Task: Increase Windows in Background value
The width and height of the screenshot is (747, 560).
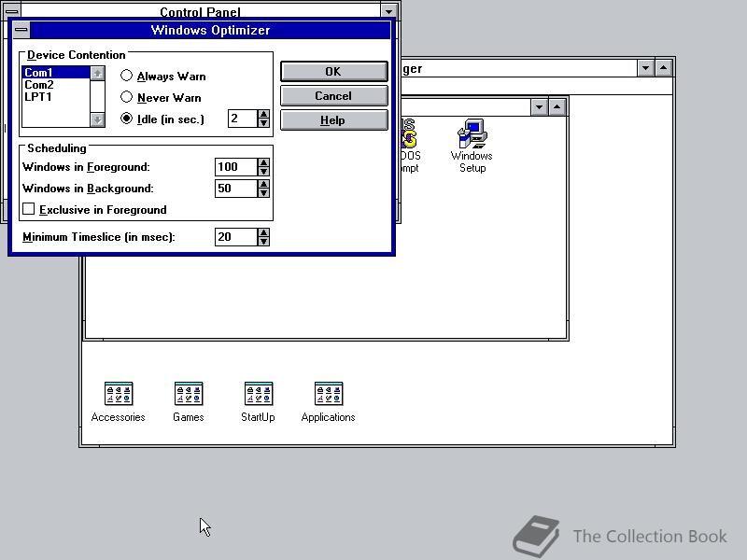Action: point(263,184)
